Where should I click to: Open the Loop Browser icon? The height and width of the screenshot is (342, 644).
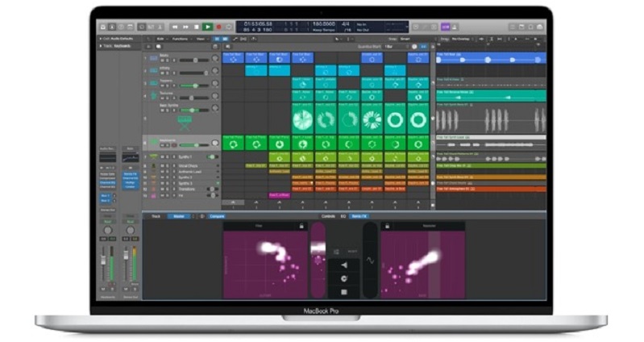(530, 27)
